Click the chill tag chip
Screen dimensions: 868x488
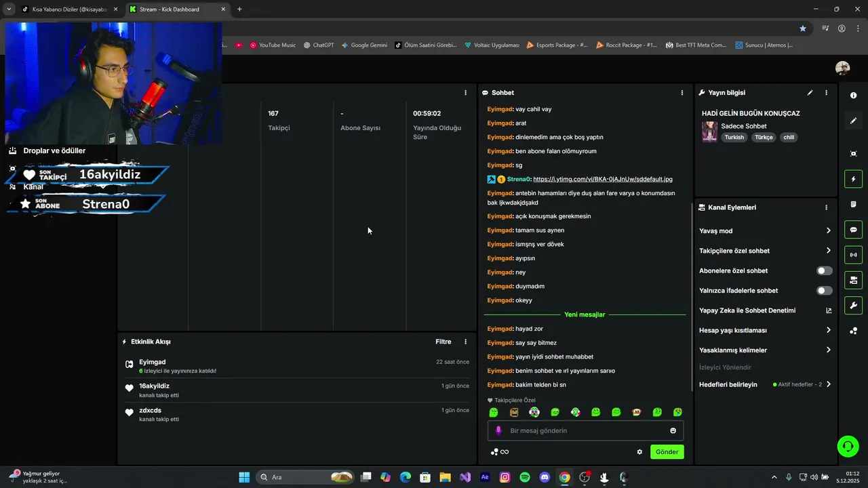789,138
